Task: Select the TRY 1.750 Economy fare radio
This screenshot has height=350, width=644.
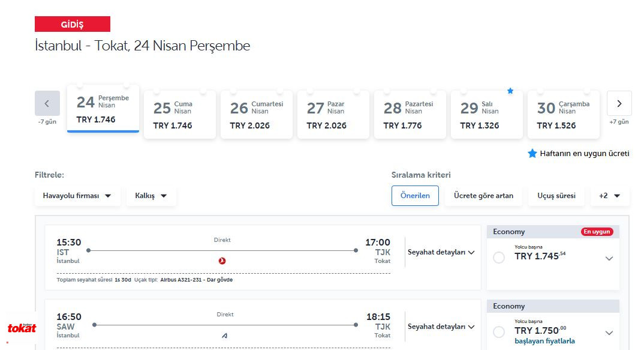Action: tap(499, 332)
